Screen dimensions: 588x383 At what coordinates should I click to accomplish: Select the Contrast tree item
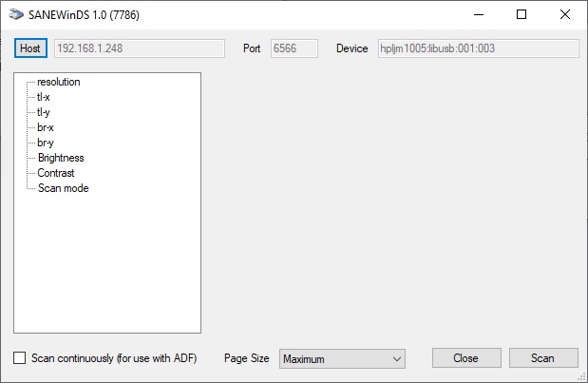pos(56,173)
